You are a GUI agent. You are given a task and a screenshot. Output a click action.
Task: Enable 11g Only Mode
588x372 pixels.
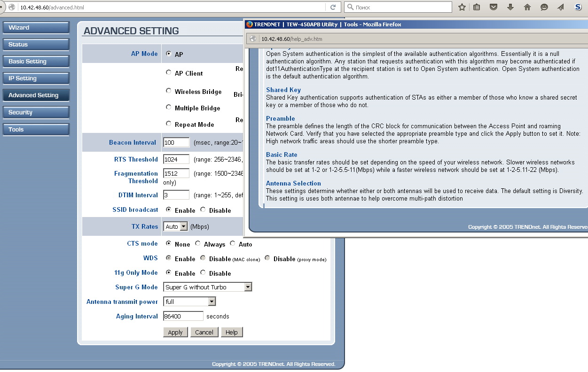click(x=169, y=272)
